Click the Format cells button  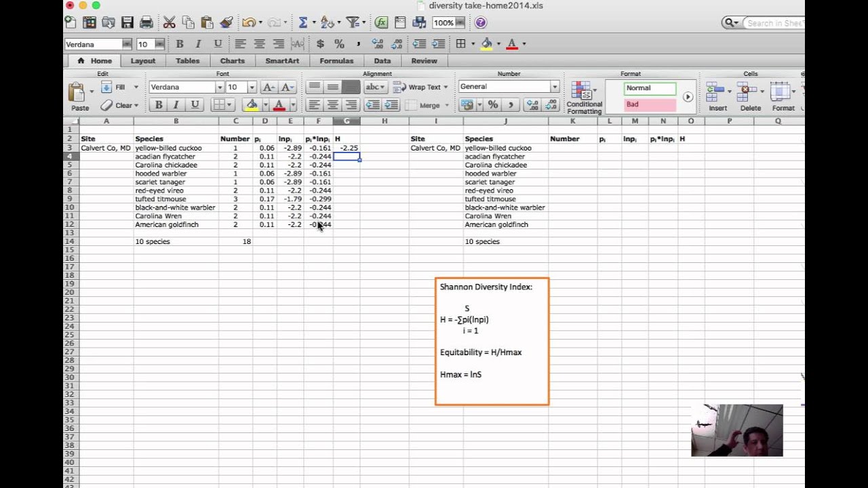click(782, 96)
